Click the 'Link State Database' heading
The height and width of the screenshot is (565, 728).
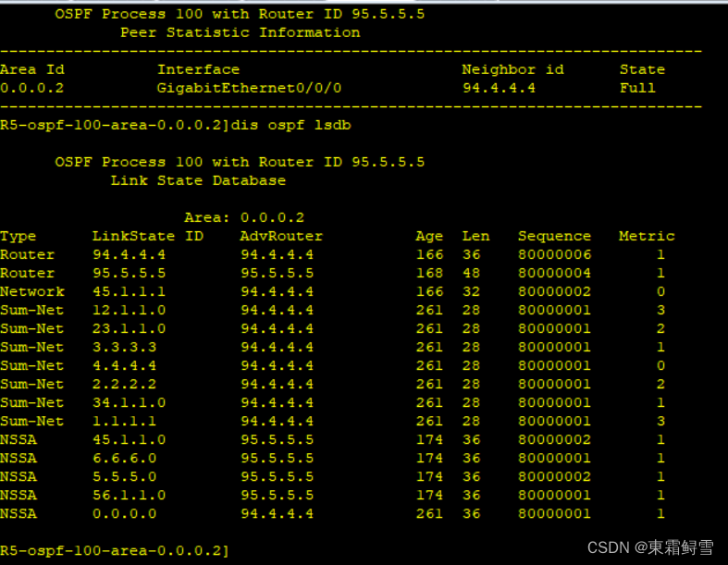pos(198,180)
